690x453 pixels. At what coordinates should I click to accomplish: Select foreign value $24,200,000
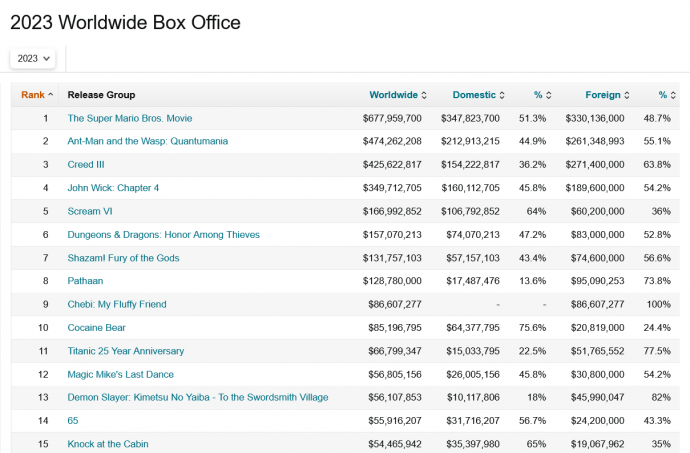pos(598,420)
